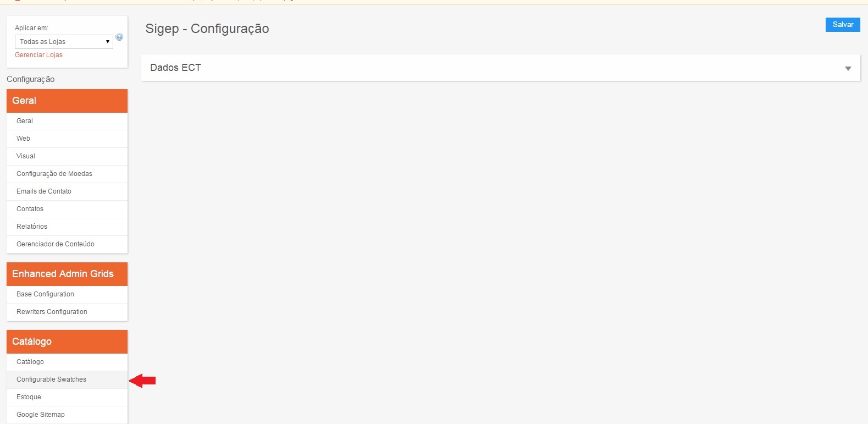The width and height of the screenshot is (868, 424).
Task: Expand the Dados ECT section arrow
Action: [848, 68]
